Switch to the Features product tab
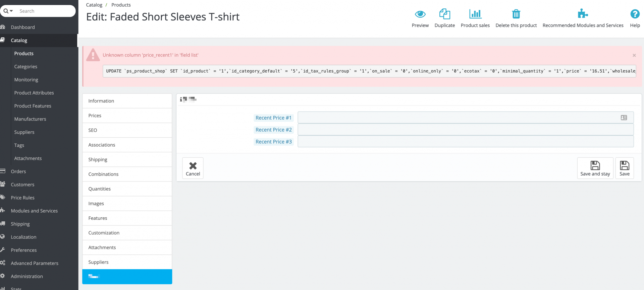Image resolution: width=644 pixels, height=290 pixels. (127, 218)
